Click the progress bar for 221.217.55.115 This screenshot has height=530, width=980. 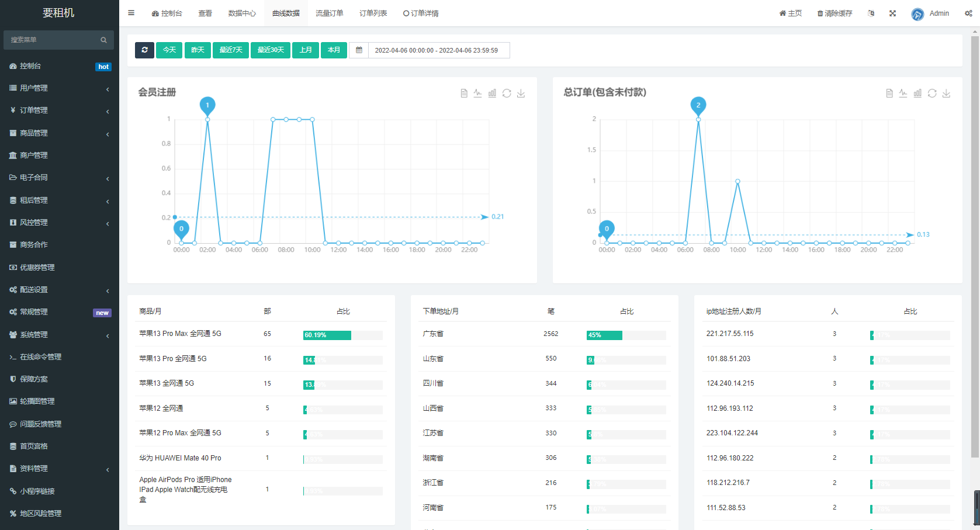click(x=910, y=335)
